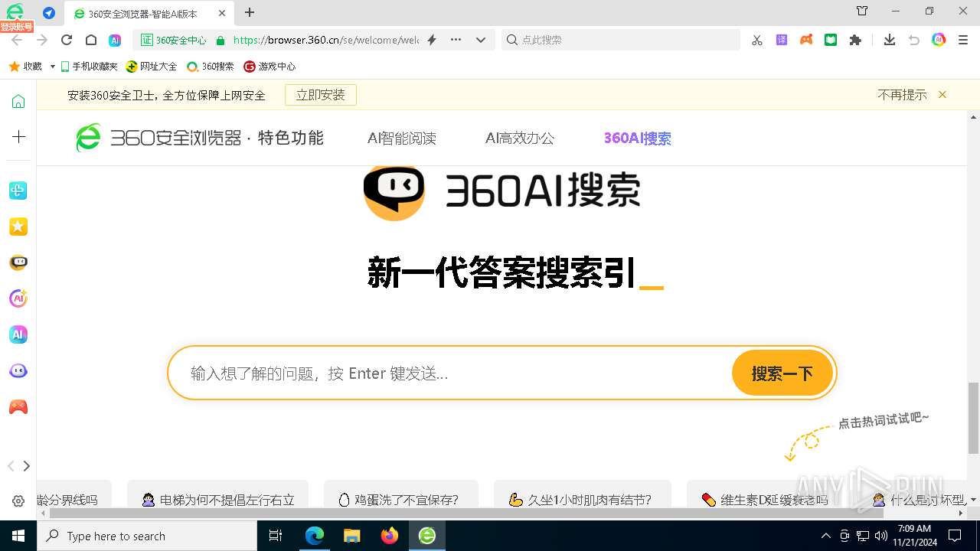Click the 360安全浏览器 page logo
Image resolution: width=980 pixels, height=551 pixels.
pyautogui.click(x=199, y=138)
